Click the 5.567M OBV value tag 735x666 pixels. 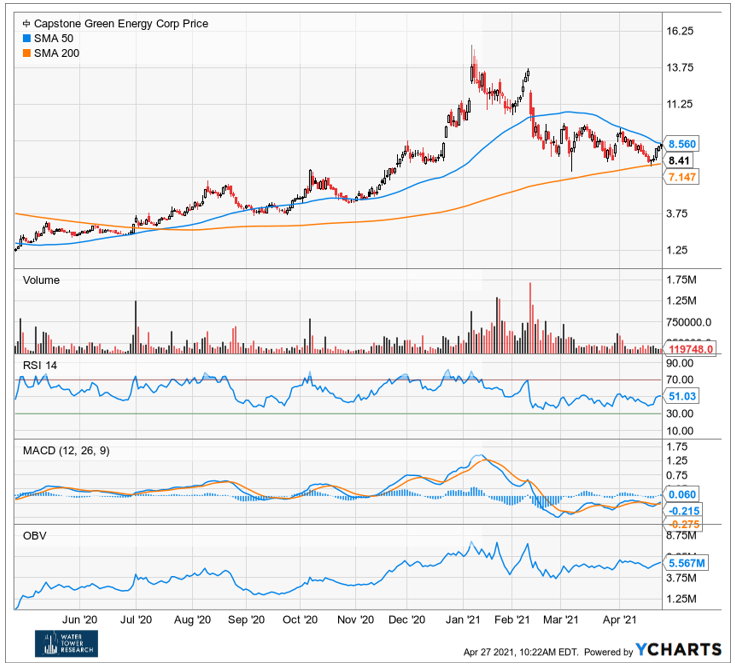687,563
